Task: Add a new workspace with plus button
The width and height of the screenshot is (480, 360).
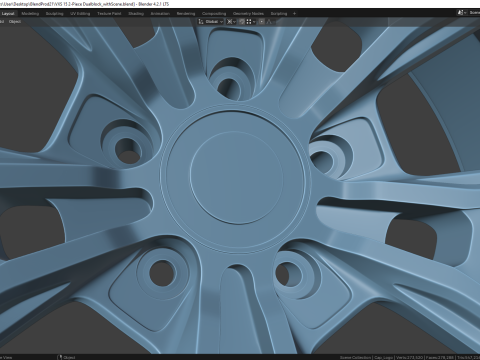Action: coord(294,14)
